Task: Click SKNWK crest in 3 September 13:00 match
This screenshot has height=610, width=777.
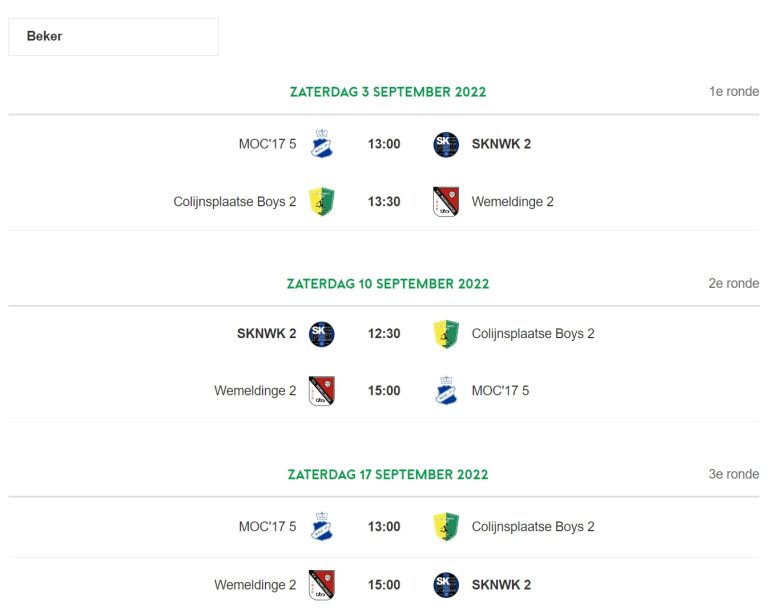Action: [x=446, y=144]
